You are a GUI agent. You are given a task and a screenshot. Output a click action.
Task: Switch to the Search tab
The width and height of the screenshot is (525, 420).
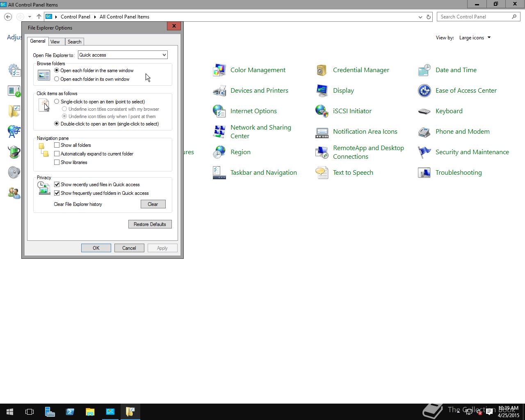click(x=74, y=42)
